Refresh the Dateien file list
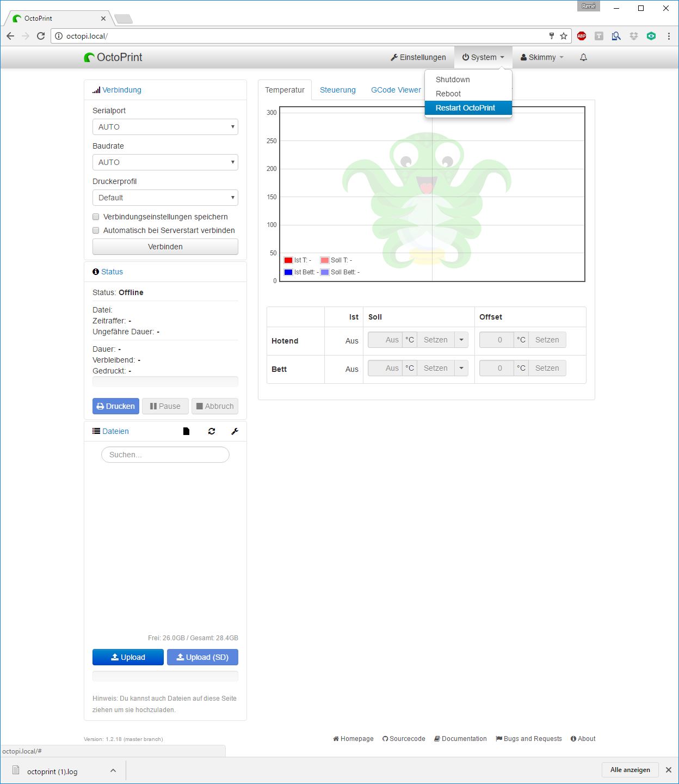Screen dimensions: 679x784 pos(212,431)
